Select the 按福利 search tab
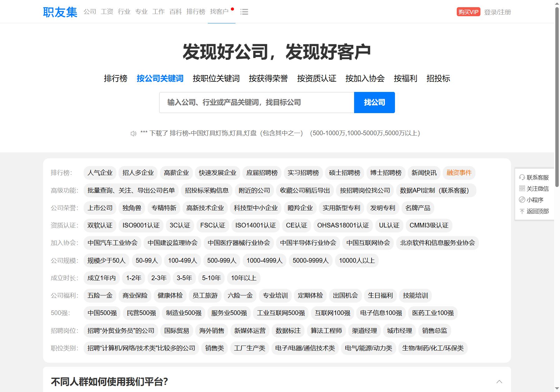Viewport: 560px width, 392px height. click(x=406, y=79)
